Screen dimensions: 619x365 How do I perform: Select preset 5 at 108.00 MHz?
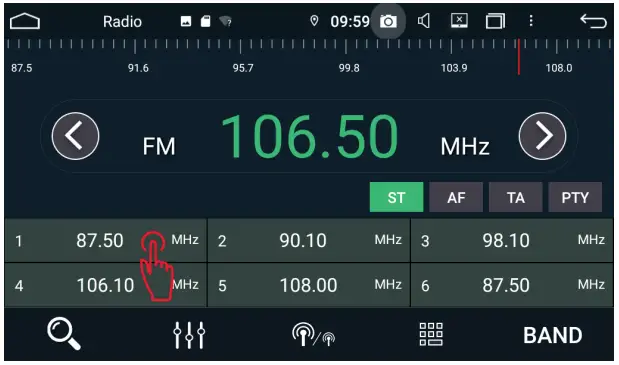tap(309, 285)
